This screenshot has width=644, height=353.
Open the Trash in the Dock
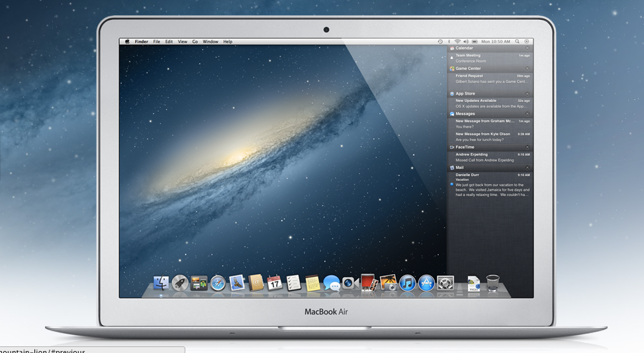492,283
